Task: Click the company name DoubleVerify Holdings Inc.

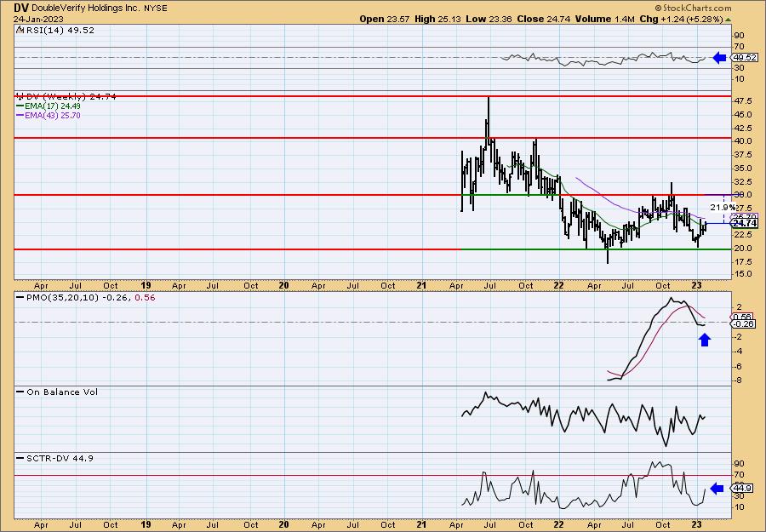Action: (x=87, y=9)
